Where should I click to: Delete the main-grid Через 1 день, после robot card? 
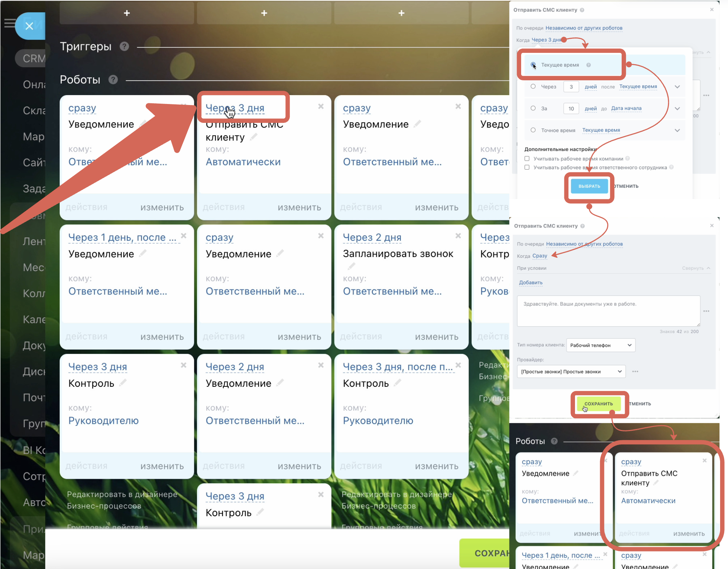184,236
